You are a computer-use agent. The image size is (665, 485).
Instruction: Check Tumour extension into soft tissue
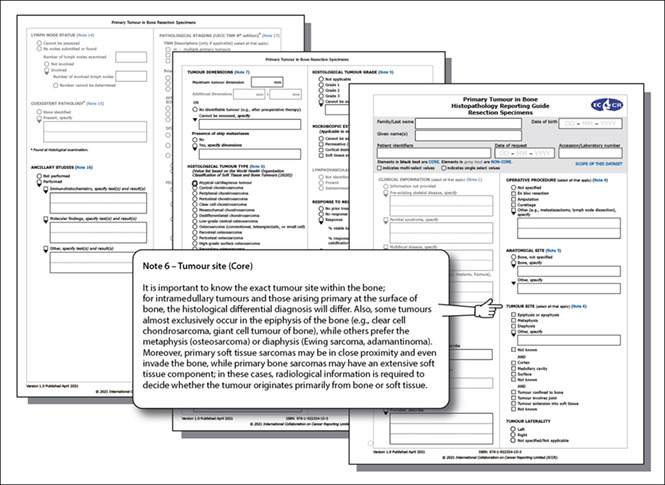[513, 404]
